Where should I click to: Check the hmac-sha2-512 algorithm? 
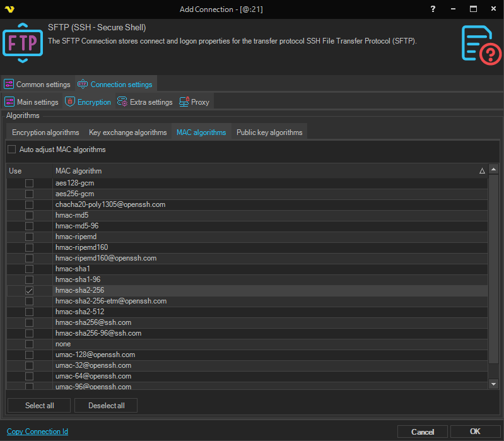[x=30, y=312]
